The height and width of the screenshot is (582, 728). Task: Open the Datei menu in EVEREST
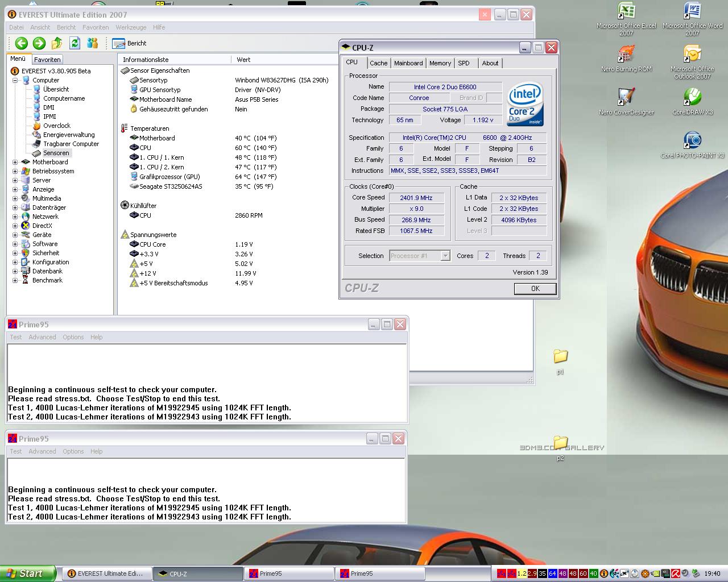coord(16,27)
